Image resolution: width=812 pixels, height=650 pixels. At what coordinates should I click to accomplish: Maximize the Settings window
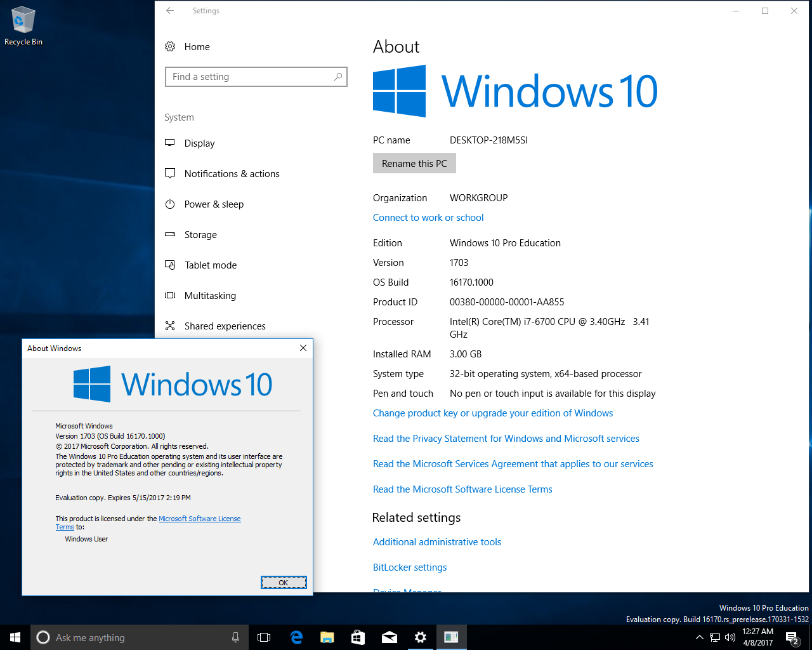(x=765, y=11)
